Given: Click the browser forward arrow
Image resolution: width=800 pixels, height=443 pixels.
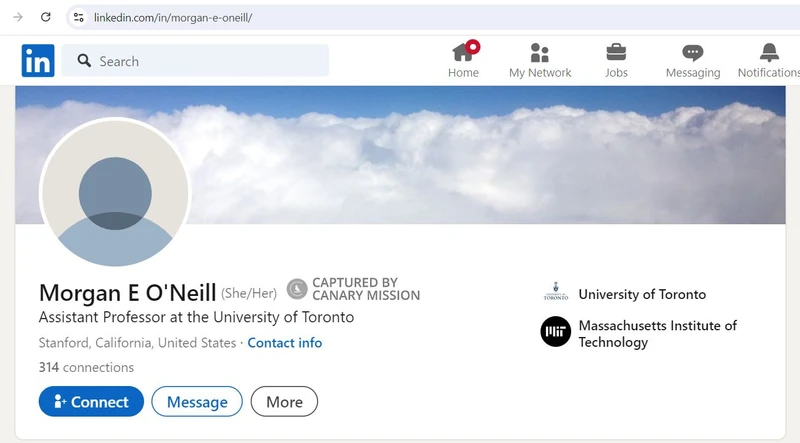Looking at the screenshot, I should tap(18, 17).
